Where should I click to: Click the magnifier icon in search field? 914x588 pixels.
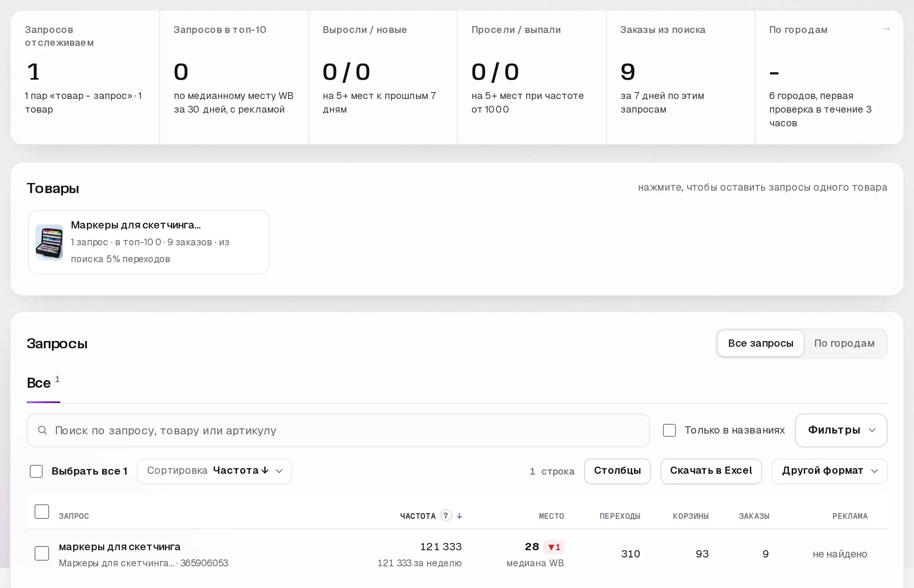click(x=42, y=430)
